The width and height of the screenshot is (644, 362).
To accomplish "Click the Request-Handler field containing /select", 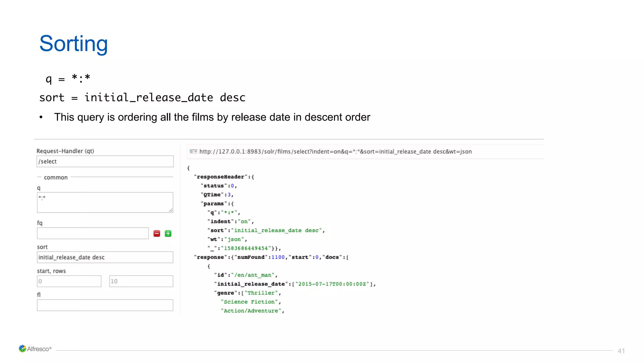I will (x=105, y=162).
